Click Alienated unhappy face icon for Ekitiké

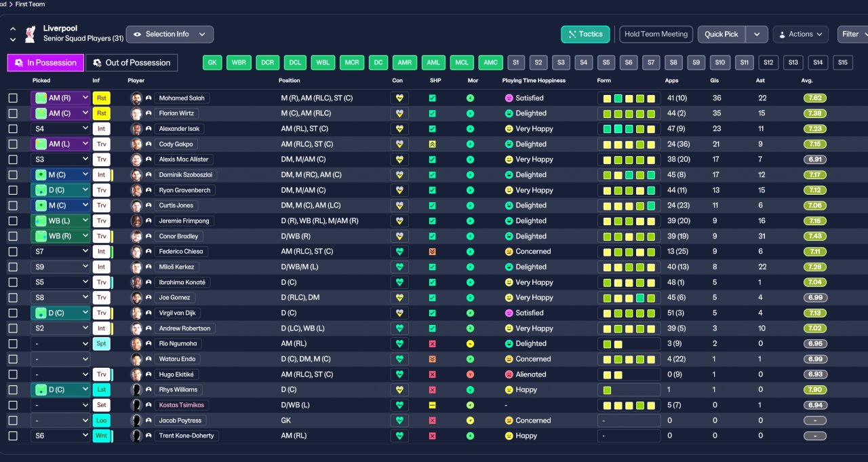click(509, 374)
